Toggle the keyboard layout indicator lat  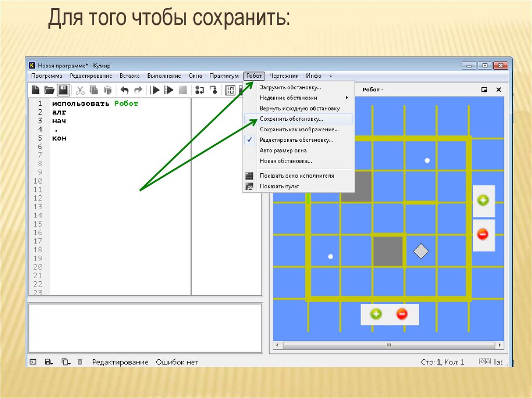click(x=498, y=362)
